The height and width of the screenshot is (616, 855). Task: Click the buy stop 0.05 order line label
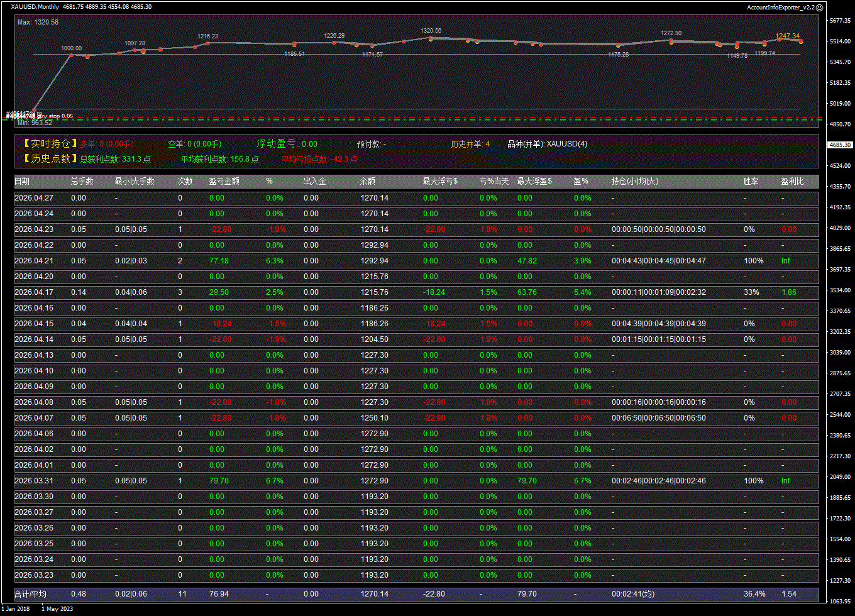click(x=57, y=116)
